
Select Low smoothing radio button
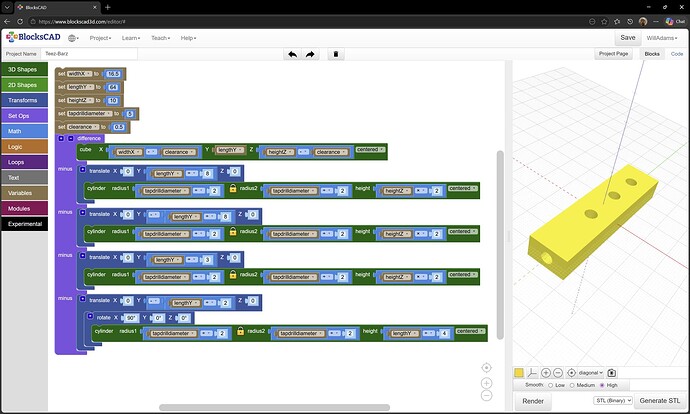(x=551, y=385)
